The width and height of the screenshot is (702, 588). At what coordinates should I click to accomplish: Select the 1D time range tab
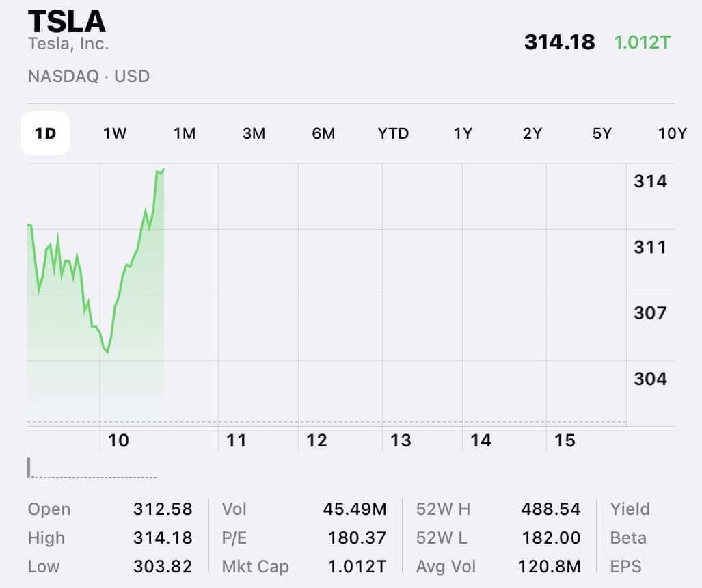pyautogui.click(x=45, y=133)
